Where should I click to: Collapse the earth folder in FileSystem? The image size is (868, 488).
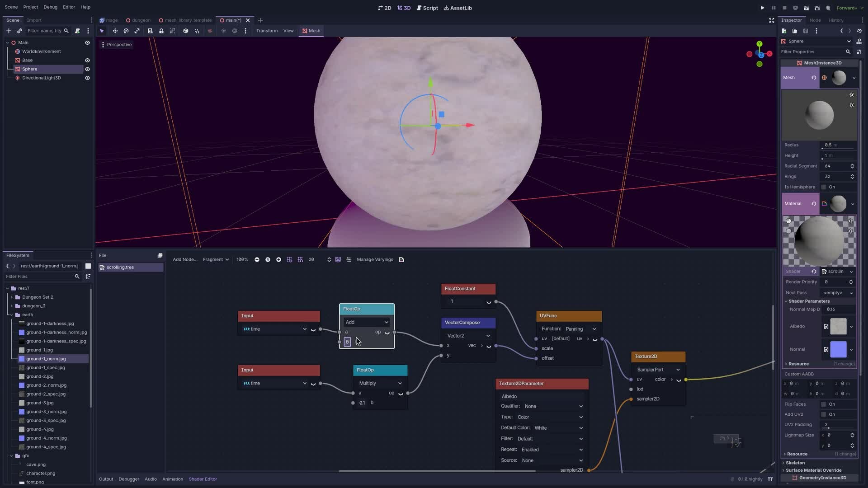12,315
